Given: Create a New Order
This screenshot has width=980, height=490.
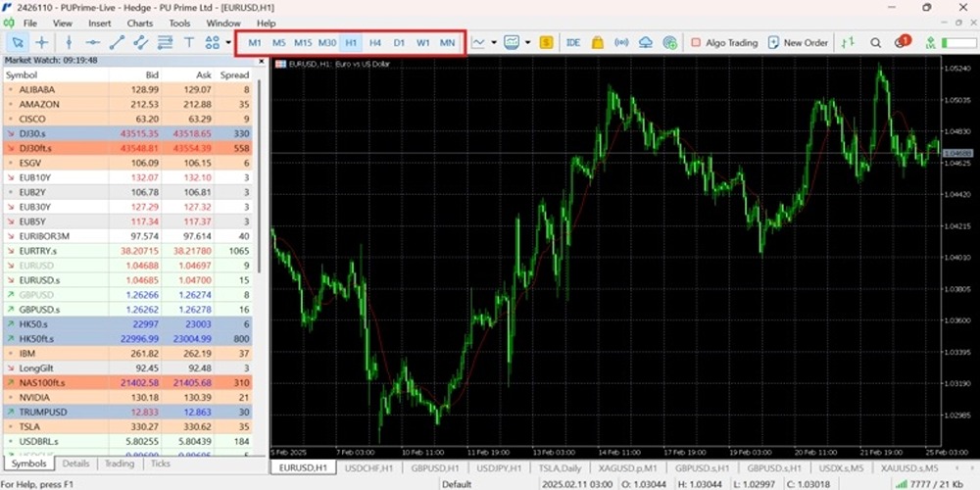Looking at the screenshot, I should point(798,42).
